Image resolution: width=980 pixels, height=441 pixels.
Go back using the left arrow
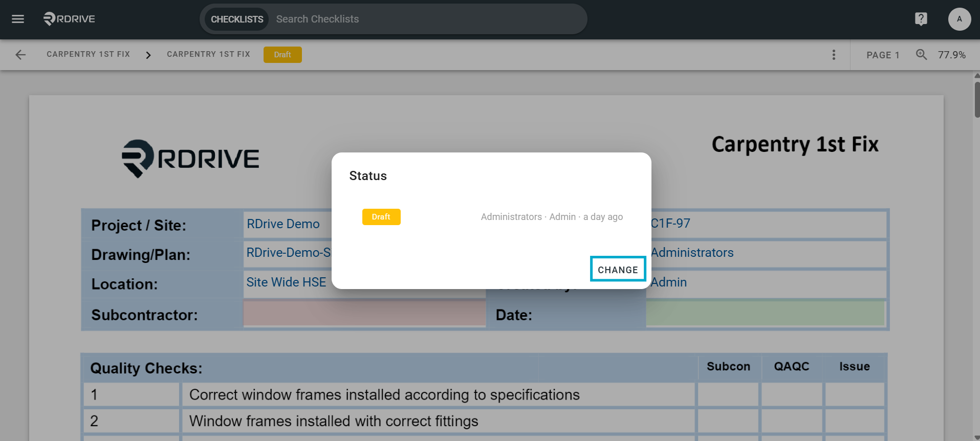click(20, 55)
